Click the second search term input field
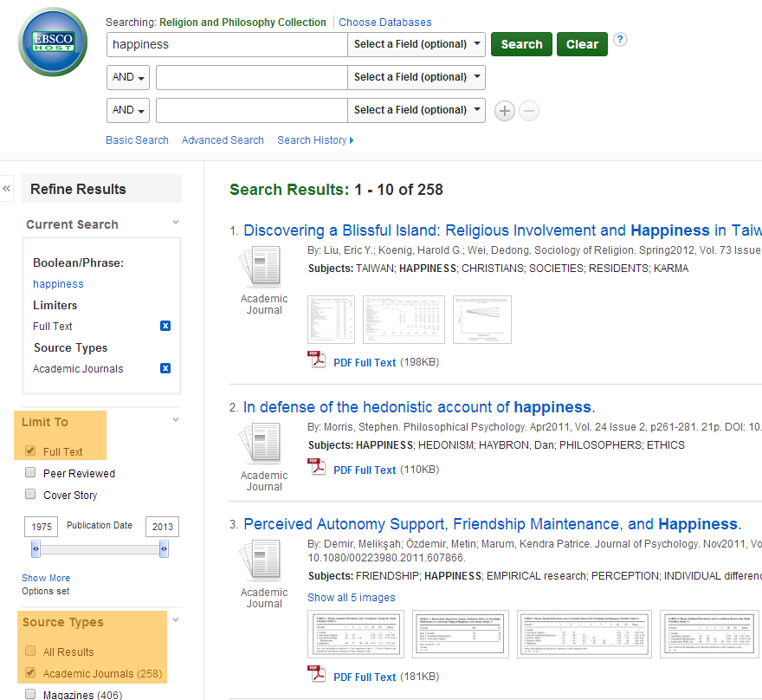 point(252,77)
